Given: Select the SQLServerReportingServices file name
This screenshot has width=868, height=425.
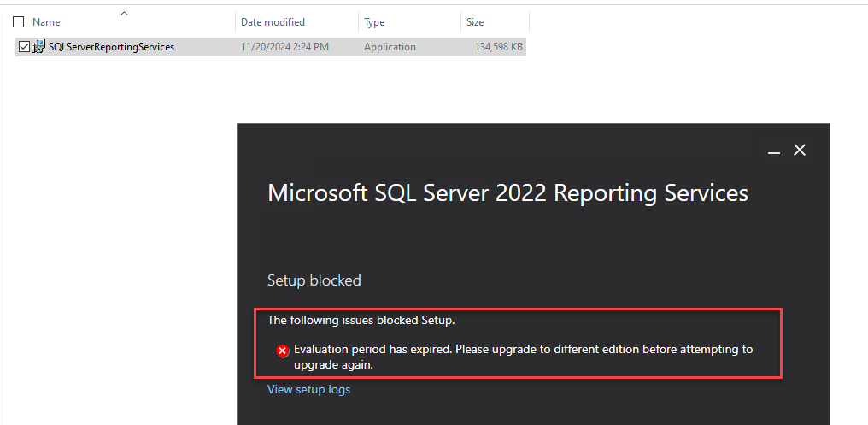Looking at the screenshot, I should point(111,47).
